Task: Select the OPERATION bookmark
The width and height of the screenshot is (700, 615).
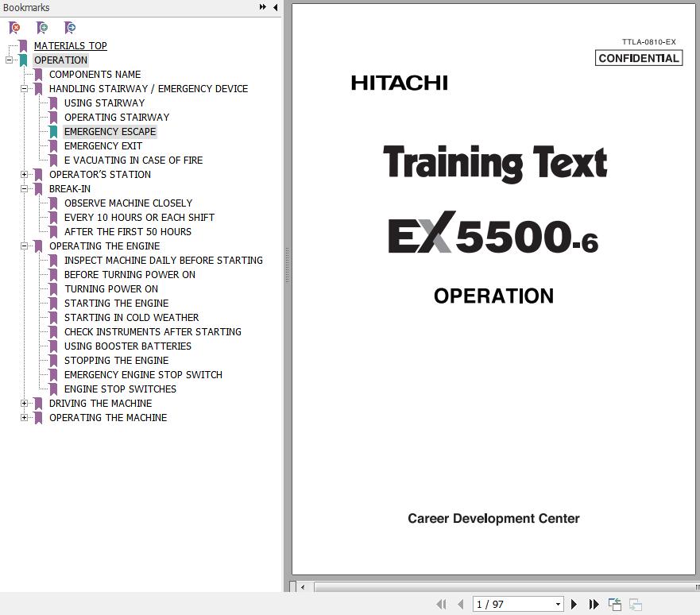Action: pyautogui.click(x=60, y=60)
